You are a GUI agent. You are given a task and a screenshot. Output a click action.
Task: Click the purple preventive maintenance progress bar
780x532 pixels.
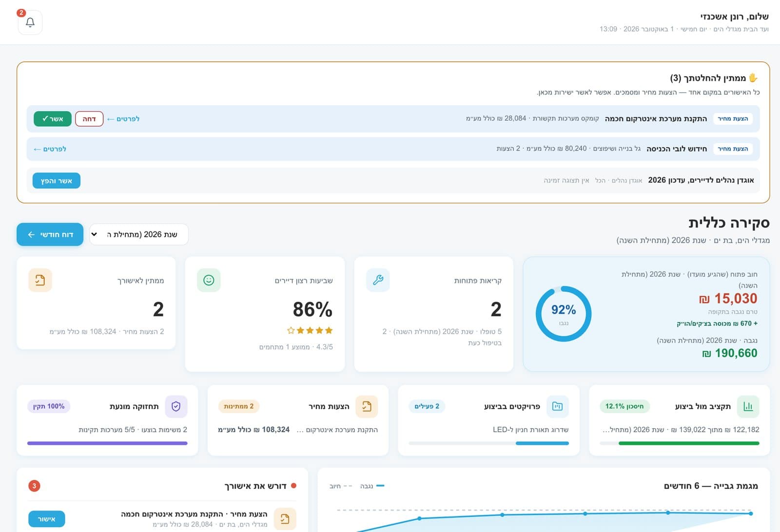pos(107,443)
